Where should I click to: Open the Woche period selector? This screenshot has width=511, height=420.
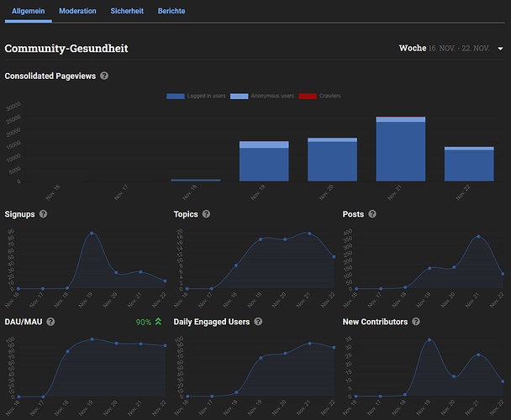pos(412,49)
